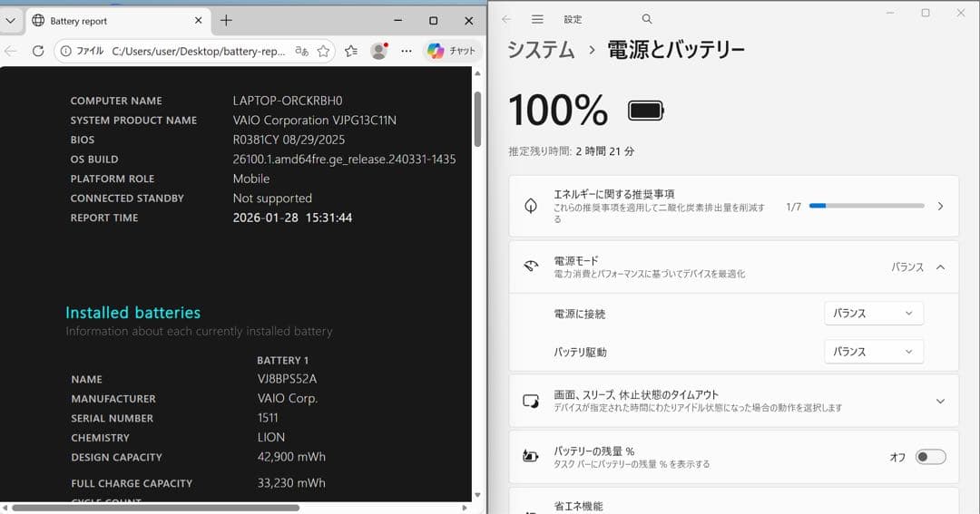Open a new tab with plus icon
The height and width of the screenshot is (514, 980).
click(226, 21)
